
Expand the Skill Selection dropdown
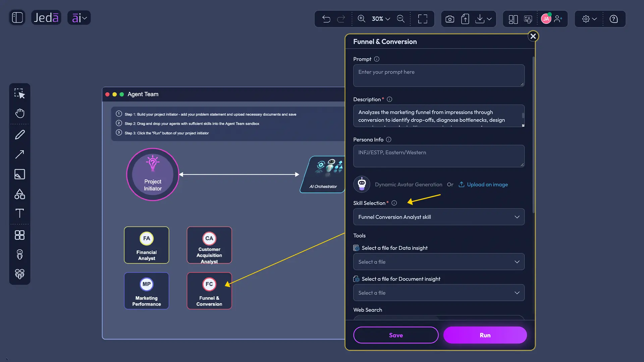pos(439,217)
